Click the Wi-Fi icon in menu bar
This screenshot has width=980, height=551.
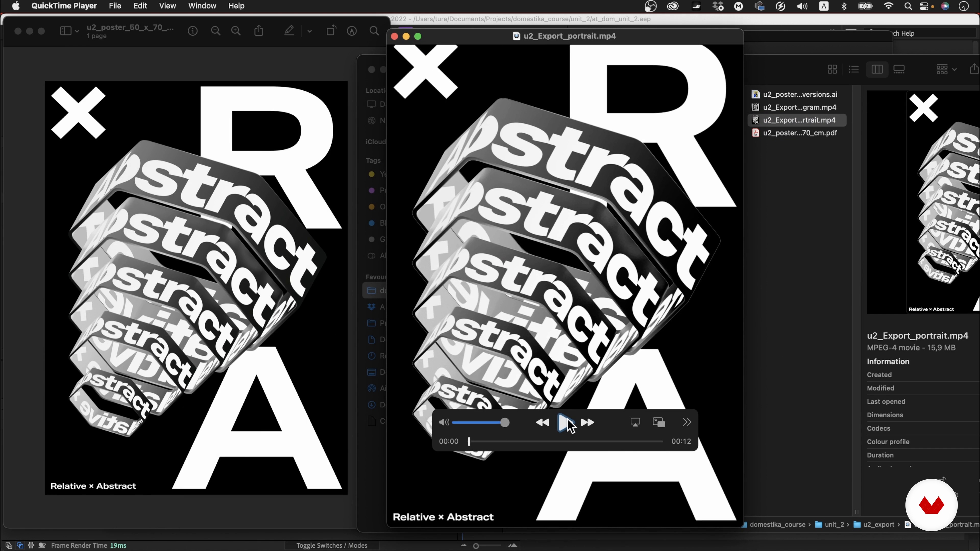point(889,6)
